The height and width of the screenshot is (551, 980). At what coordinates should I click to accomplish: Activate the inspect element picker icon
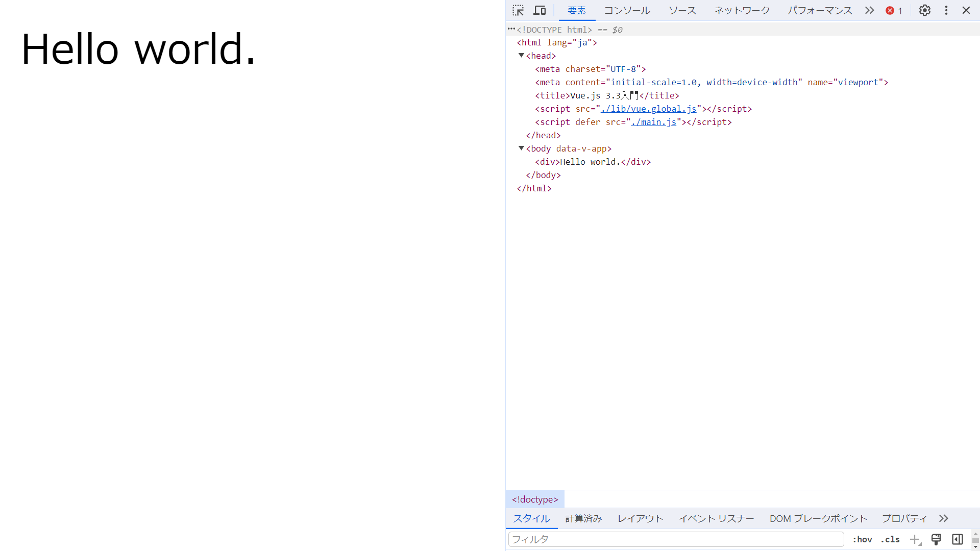coord(518,10)
